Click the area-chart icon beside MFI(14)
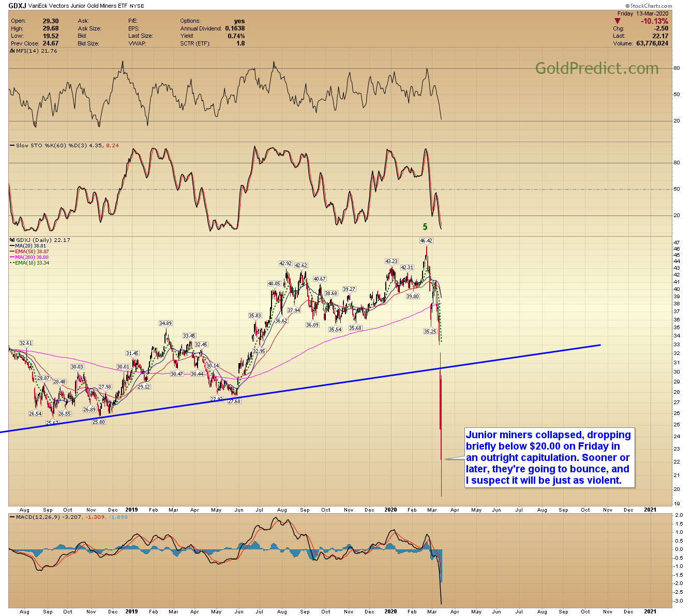693x616 pixels. click(x=12, y=51)
